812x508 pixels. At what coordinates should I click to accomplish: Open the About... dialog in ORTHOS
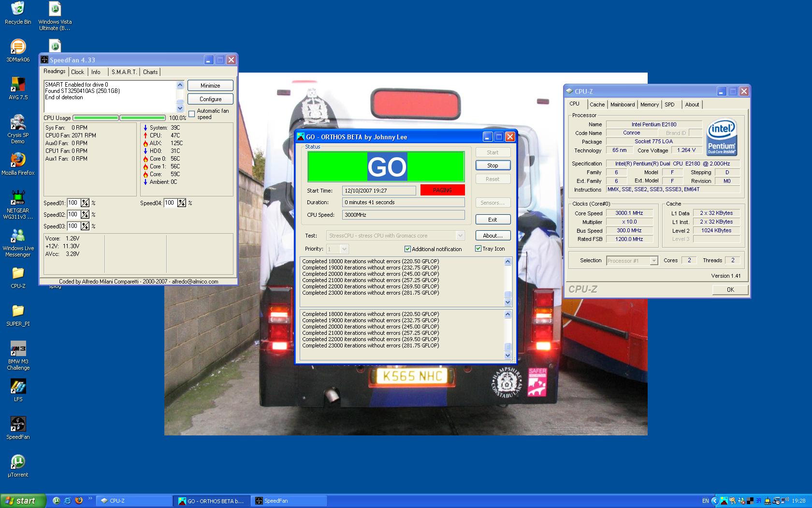[x=493, y=236]
